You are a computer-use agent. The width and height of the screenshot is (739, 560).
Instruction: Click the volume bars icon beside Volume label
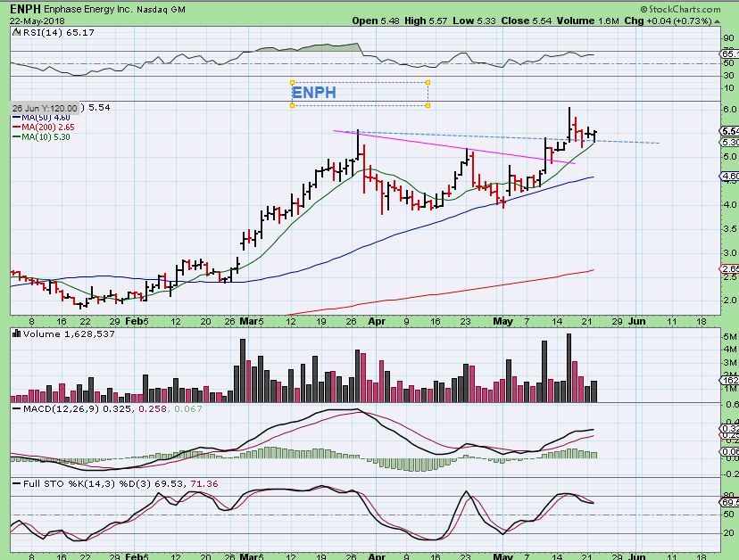coord(16,334)
